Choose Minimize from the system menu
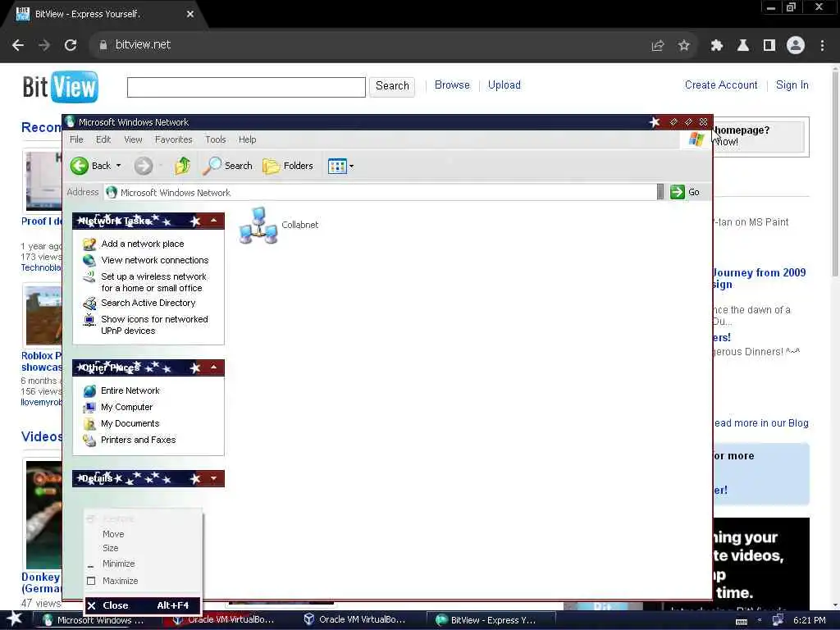The image size is (840, 630). (143, 564)
